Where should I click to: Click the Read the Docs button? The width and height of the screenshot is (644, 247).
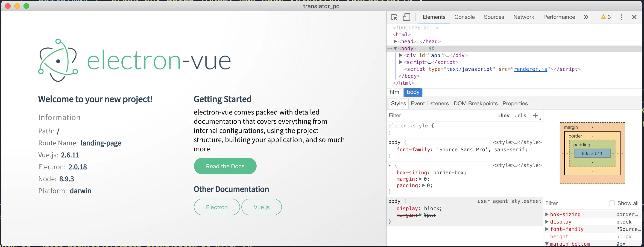click(x=225, y=166)
